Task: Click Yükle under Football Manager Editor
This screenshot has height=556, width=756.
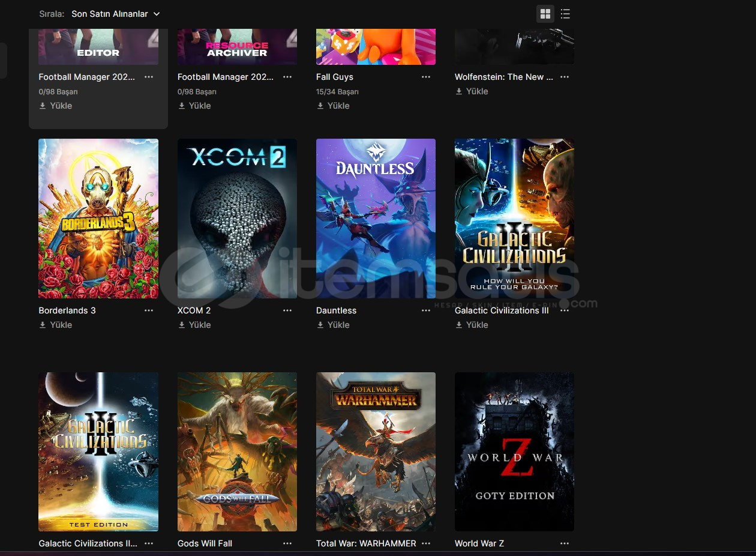Action: pyautogui.click(x=55, y=106)
